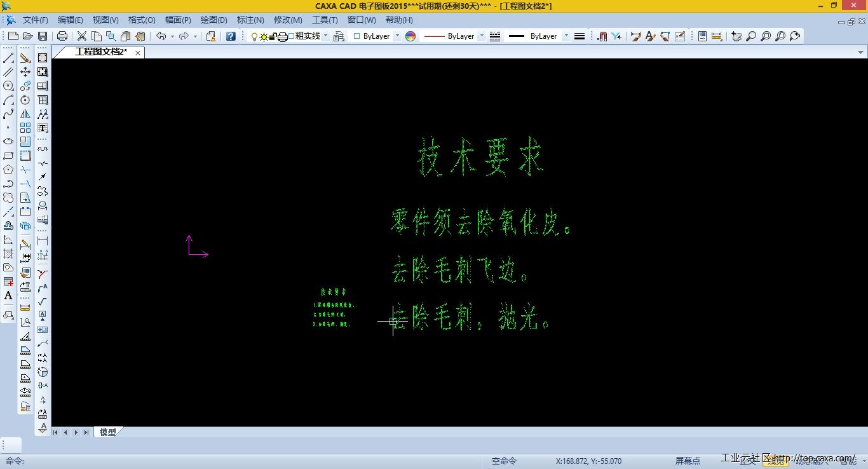Click the 命令 command input line
This screenshot has width=868, height=469.
tap(241, 461)
